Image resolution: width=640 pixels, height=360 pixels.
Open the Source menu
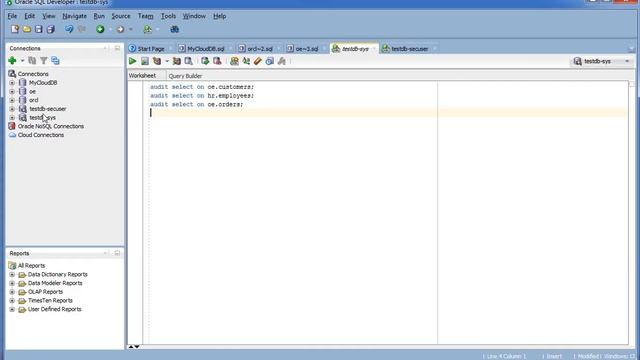click(x=121, y=16)
